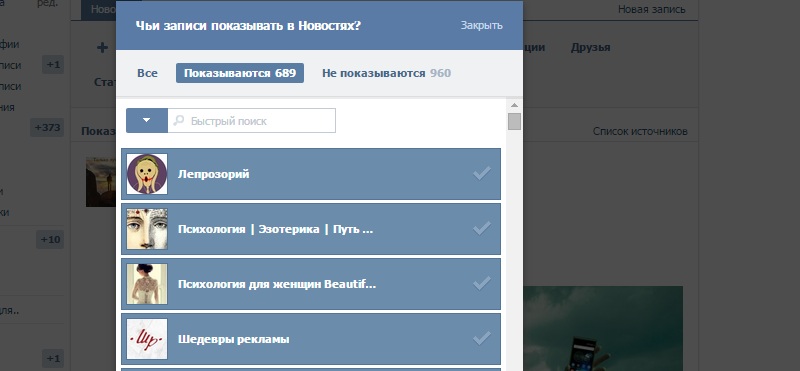Click the +10 counter in sidebar
This screenshot has height=371, width=800.
tap(50, 239)
